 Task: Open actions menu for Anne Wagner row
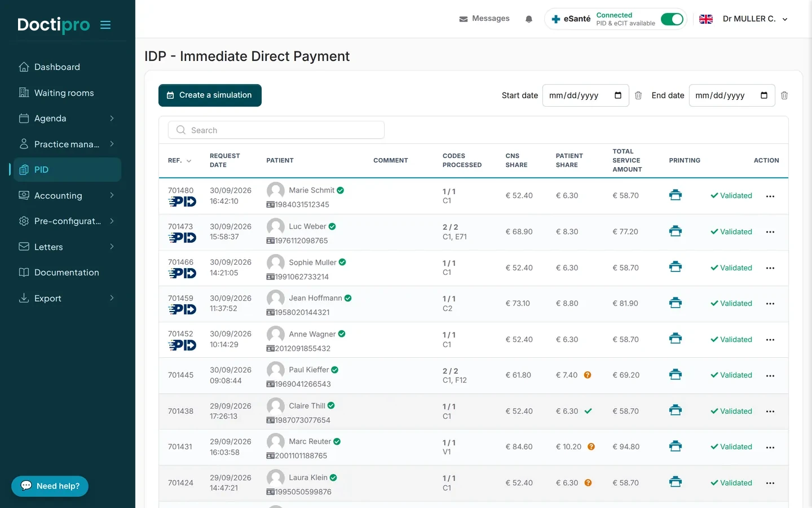click(770, 340)
